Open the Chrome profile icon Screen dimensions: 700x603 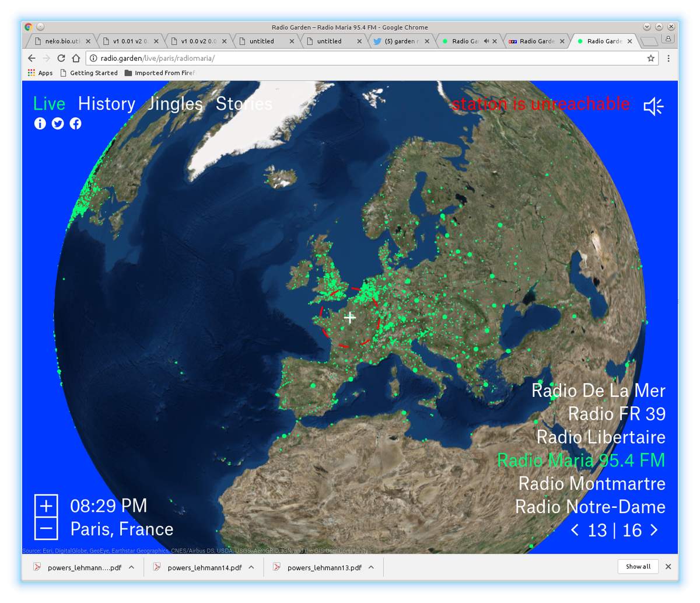668,39
